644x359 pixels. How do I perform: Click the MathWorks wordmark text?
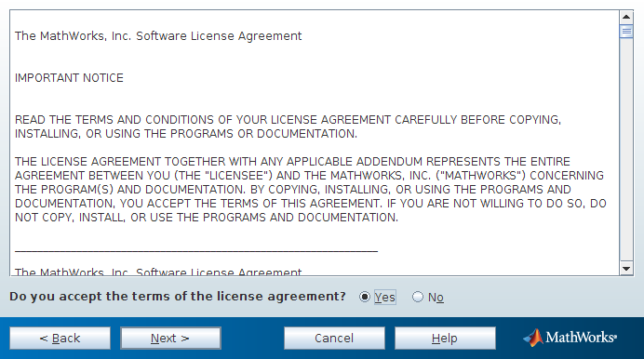pos(581,338)
